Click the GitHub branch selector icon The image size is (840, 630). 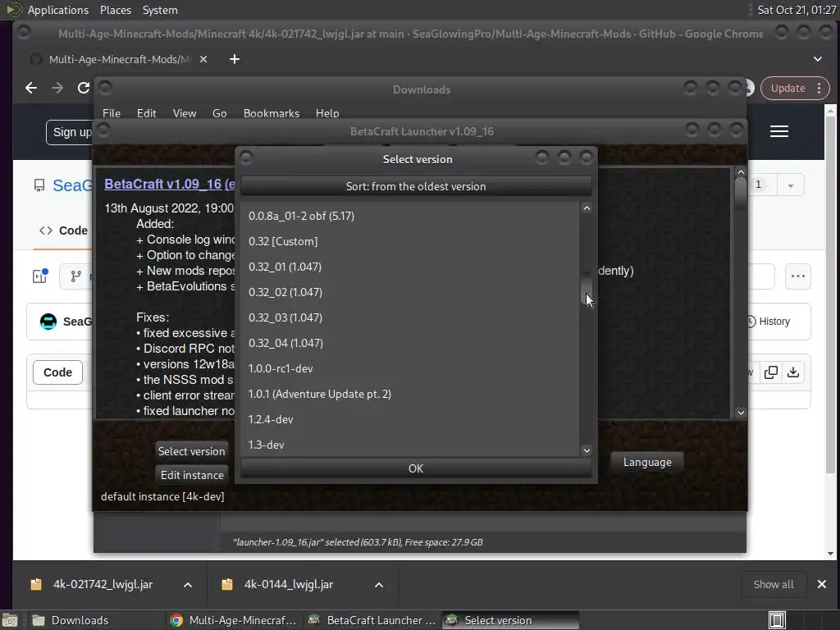[76, 276]
